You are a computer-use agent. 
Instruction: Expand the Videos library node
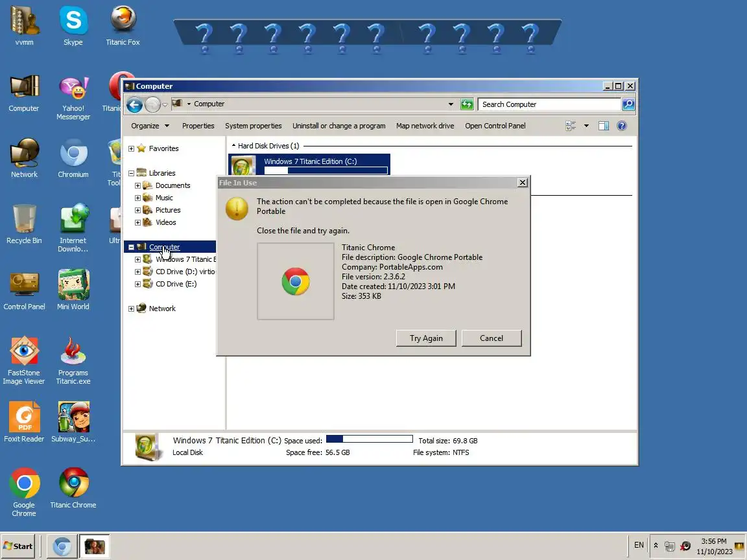pos(137,223)
